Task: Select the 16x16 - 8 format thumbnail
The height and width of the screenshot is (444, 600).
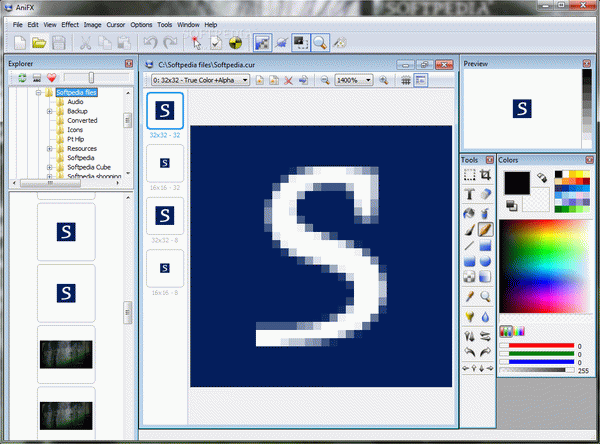Action: tap(165, 268)
